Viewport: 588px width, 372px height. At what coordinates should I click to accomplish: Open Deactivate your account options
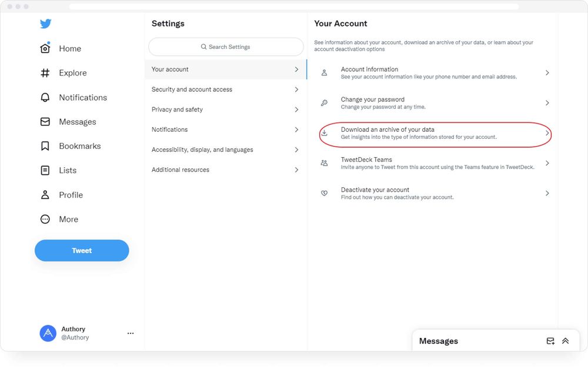click(x=435, y=192)
